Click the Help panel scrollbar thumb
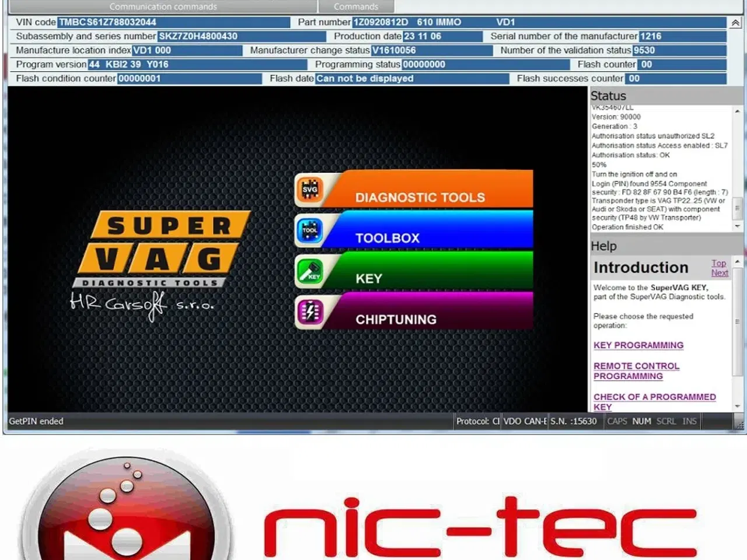 tap(738, 321)
